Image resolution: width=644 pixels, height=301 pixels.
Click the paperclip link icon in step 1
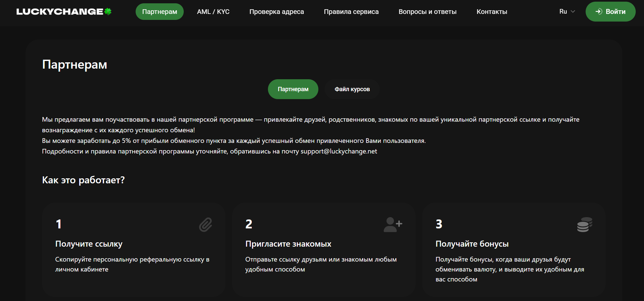pos(205,225)
